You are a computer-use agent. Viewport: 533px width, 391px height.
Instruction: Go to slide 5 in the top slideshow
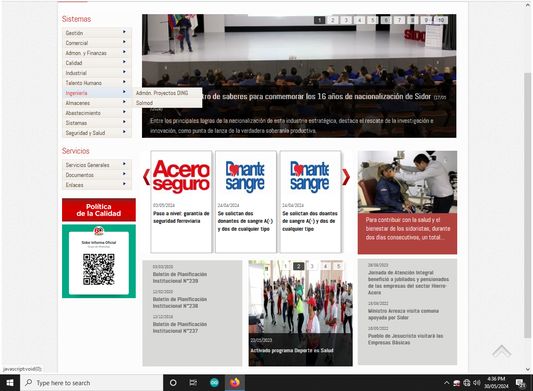tap(373, 20)
